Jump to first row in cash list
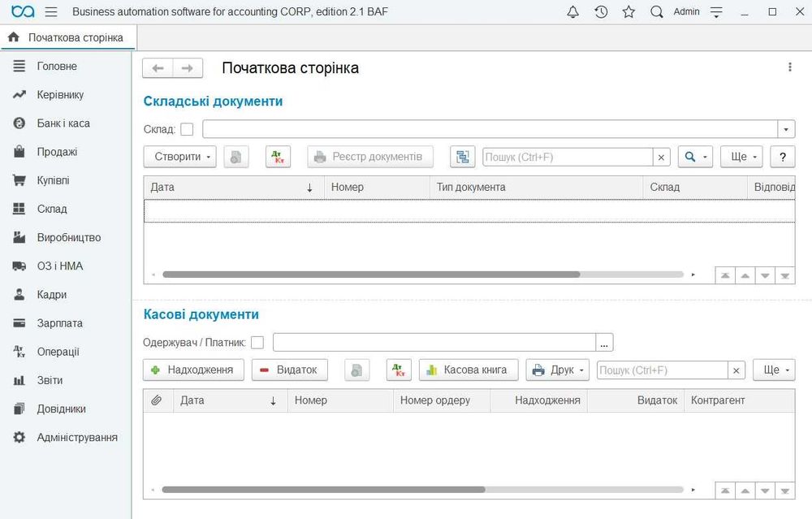The image size is (812, 519). tap(725, 491)
